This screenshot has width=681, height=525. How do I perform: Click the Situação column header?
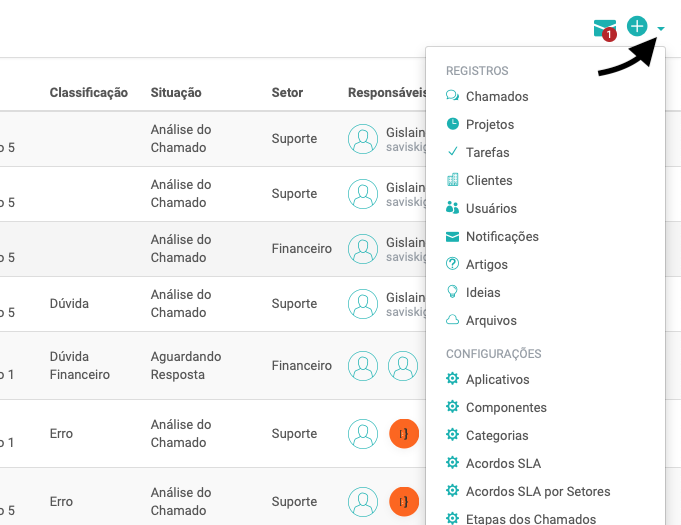click(x=176, y=93)
